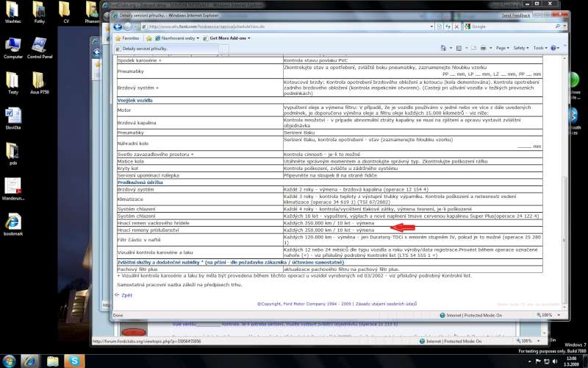Click the browser Back arrow button
The width and height of the screenshot is (588, 368).
click(x=118, y=26)
